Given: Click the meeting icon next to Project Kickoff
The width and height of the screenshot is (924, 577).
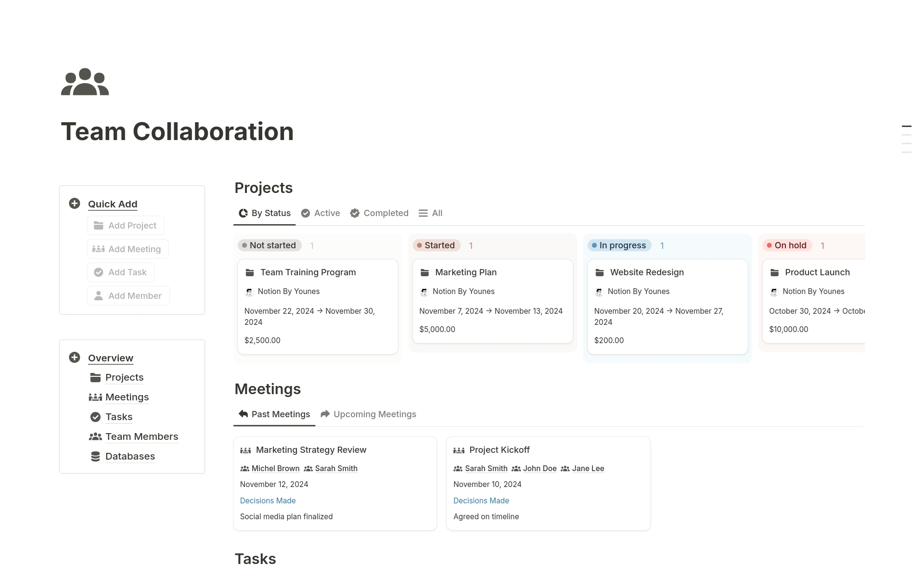Looking at the screenshot, I should point(459,450).
